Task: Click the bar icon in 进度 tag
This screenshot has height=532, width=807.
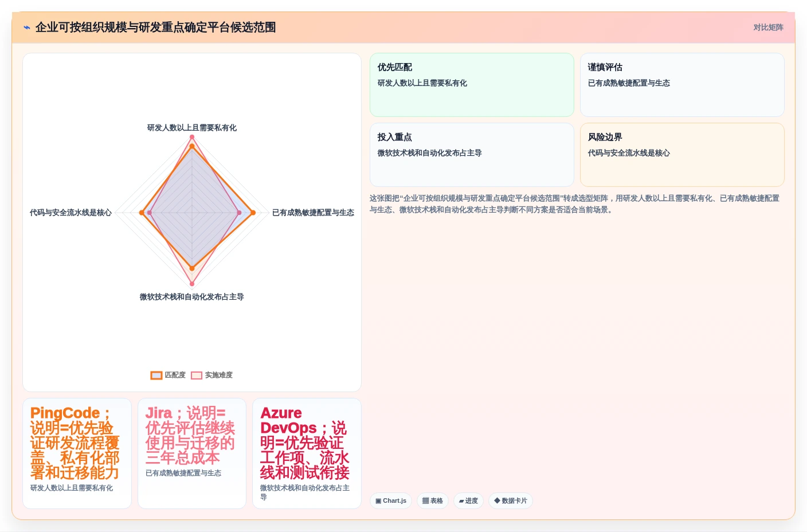Action: (x=461, y=501)
